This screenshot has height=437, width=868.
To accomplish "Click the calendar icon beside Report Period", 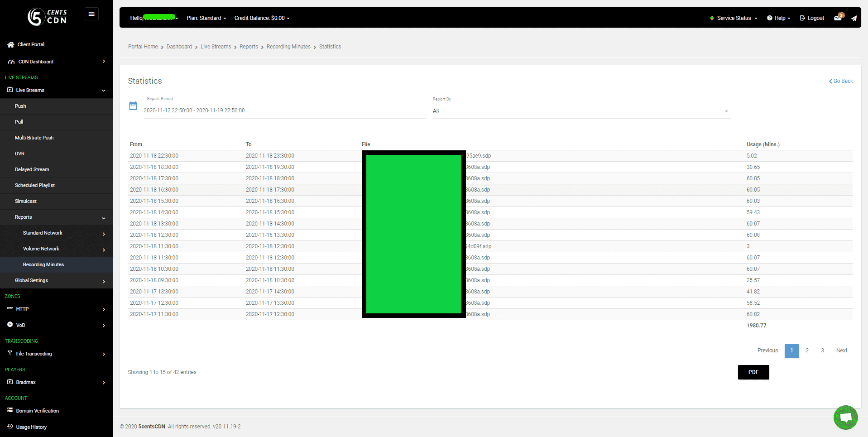I will click(x=133, y=106).
